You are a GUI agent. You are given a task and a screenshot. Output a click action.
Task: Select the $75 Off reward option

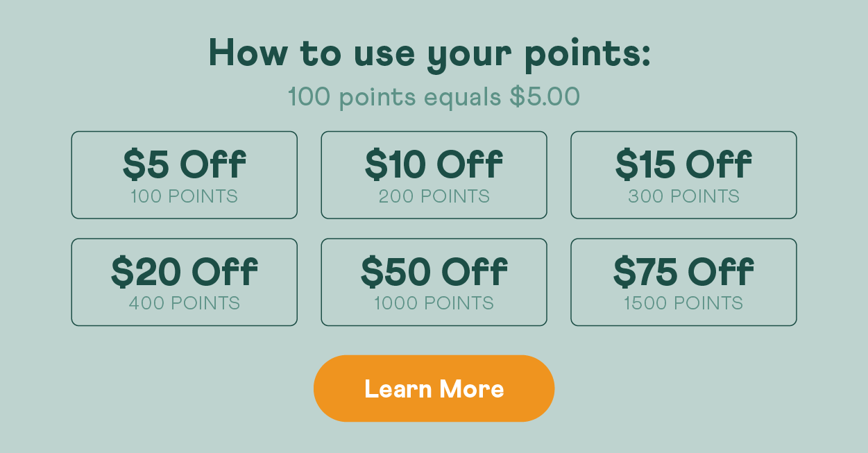[x=683, y=282]
